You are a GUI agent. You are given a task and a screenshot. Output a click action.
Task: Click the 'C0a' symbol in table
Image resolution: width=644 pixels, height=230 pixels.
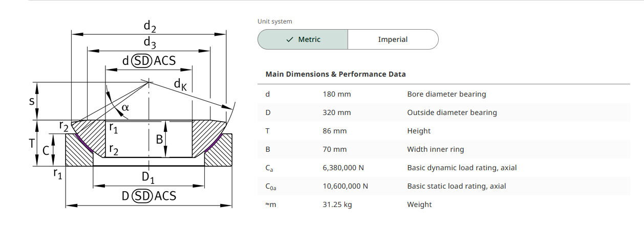pyautogui.click(x=271, y=187)
